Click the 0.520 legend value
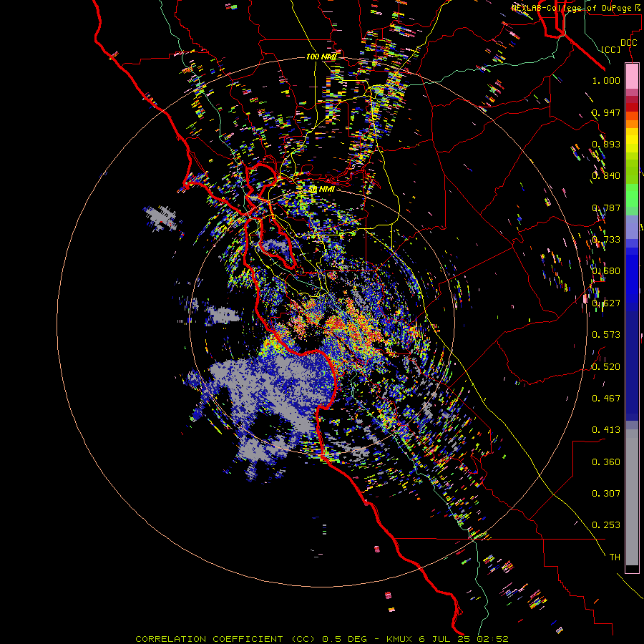This screenshot has height=644, width=644. [x=606, y=367]
